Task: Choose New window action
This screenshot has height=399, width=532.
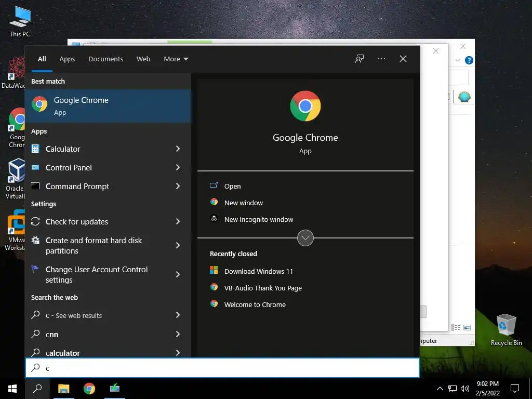Action: tap(244, 203)
